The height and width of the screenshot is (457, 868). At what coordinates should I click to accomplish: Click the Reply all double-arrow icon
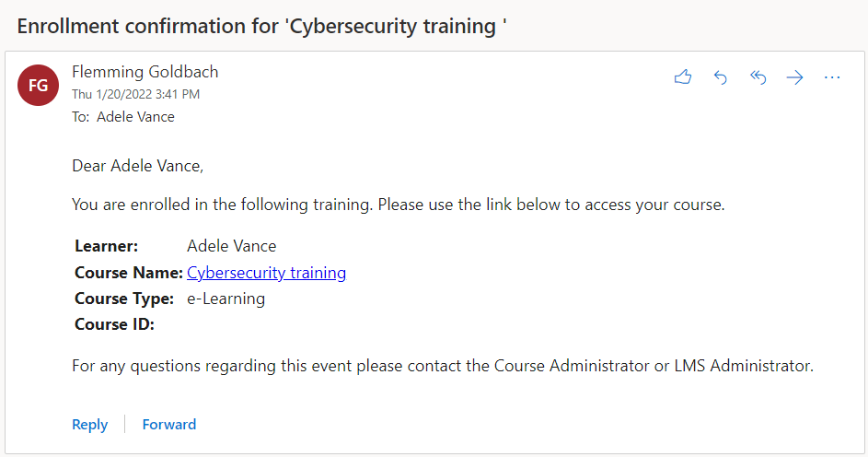coord(758,77)
